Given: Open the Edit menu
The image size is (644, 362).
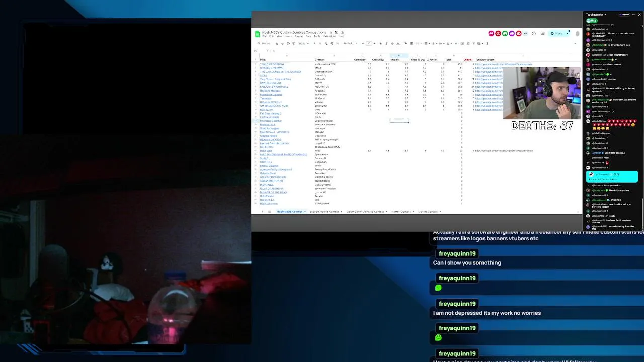Looking at the screenshot, I should [x=271, y=36].
